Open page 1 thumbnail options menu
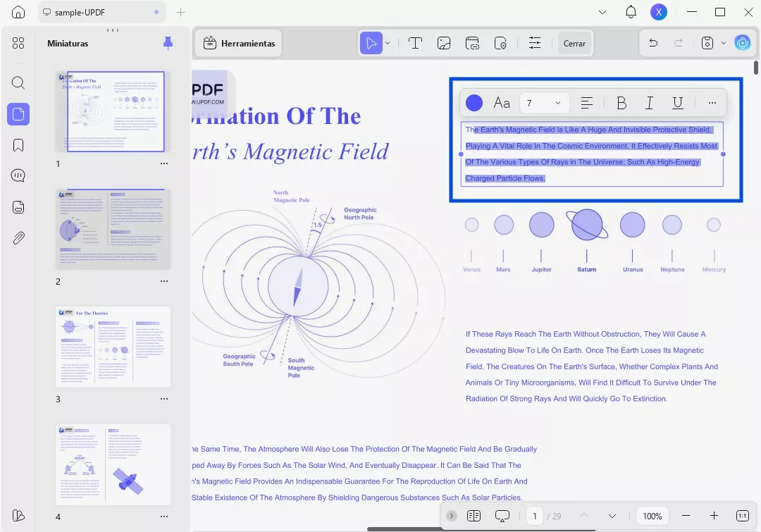The image size is (761, 532). 164,163
